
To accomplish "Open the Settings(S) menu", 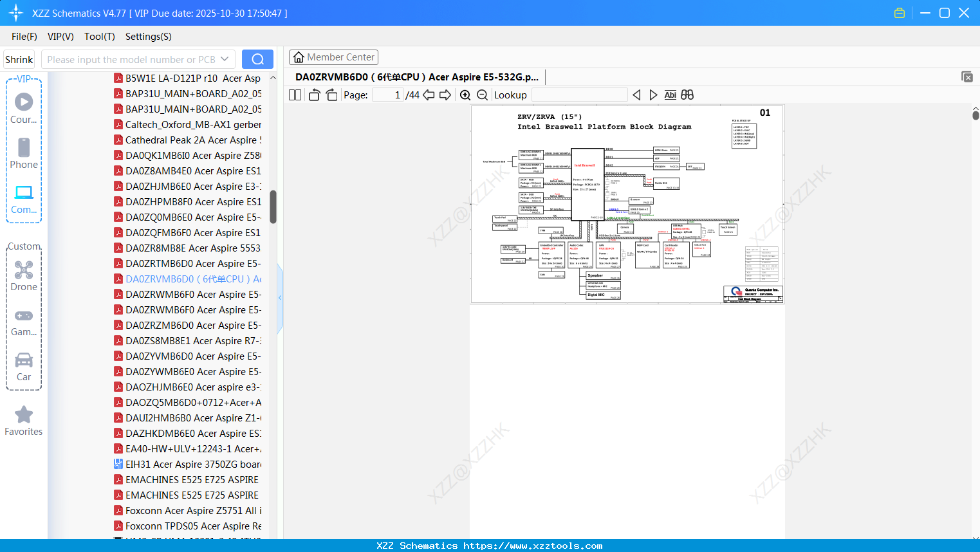I will 149,37.
